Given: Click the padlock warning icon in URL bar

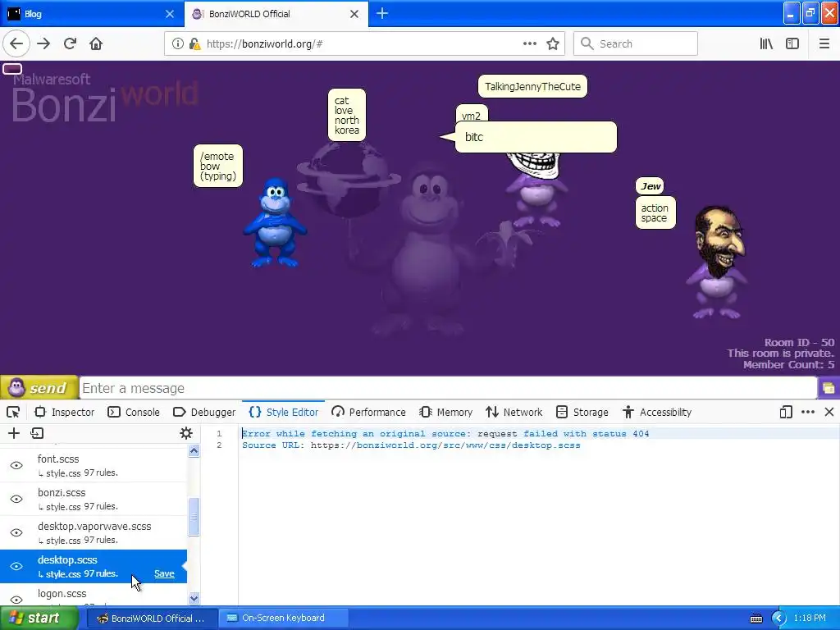Looking at the screenshot, I should click(194, 44).
